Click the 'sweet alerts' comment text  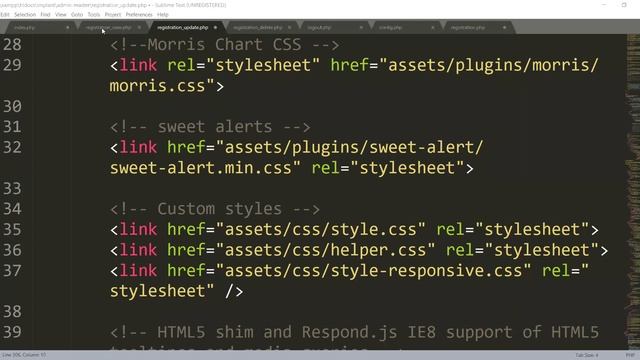pos(215,127)
